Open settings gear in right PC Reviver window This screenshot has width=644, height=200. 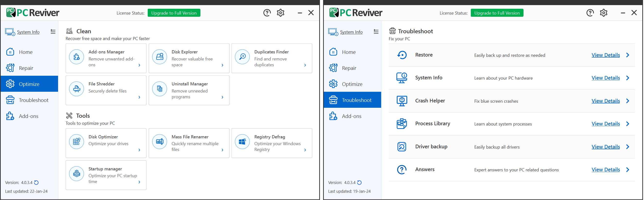pos(604,13)
